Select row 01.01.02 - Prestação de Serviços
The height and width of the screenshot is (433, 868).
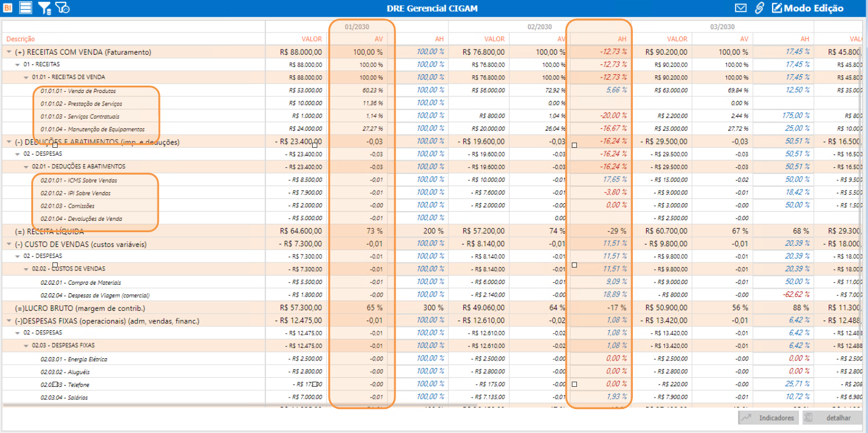point(81,104)
